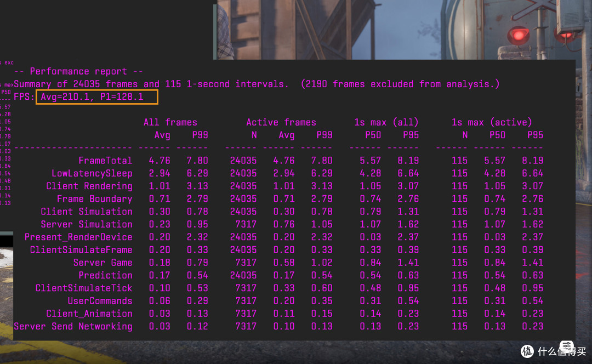Click Present_RenderDevice's All frames P99 value 2.32
Screen dimensions: 592x364
coord(197,237)
